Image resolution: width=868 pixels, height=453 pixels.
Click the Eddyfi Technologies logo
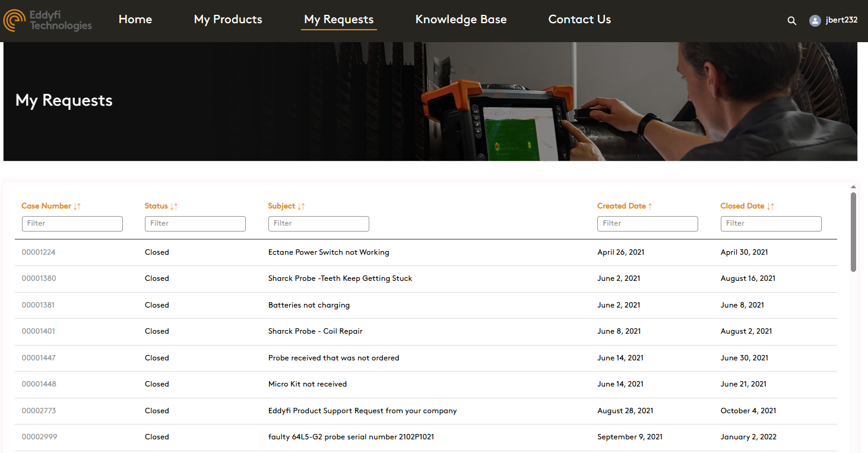[x=47, y=20]
